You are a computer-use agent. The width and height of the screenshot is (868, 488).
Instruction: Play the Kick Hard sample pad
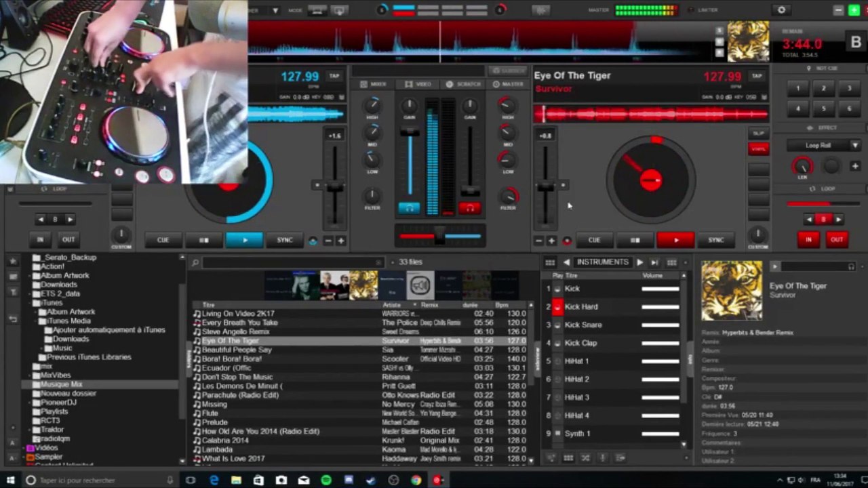pyautogui.click(x=557, y=307)
